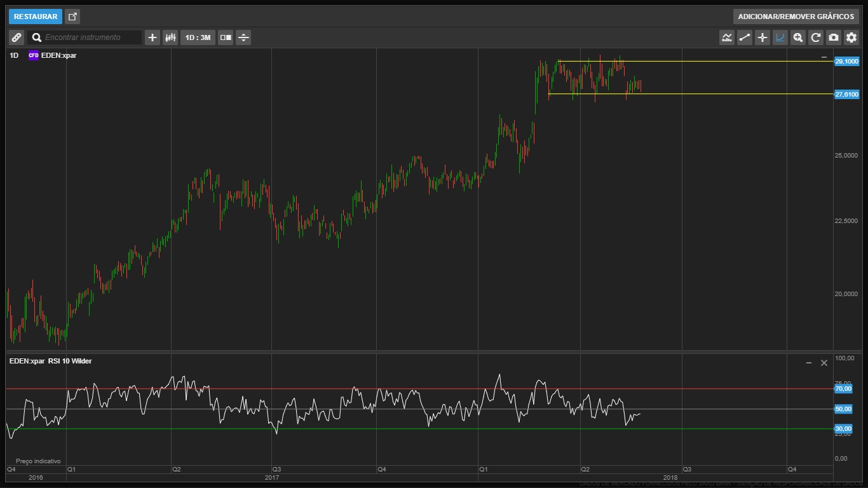The height and width of the screenshot is (488, 868).
Task: Collapse the RSI 10 Wilder panel
Action: pos(809,363)
